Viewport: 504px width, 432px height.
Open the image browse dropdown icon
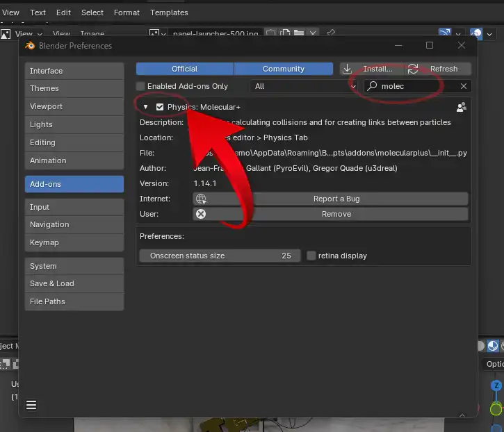click(x=158, y=33)
